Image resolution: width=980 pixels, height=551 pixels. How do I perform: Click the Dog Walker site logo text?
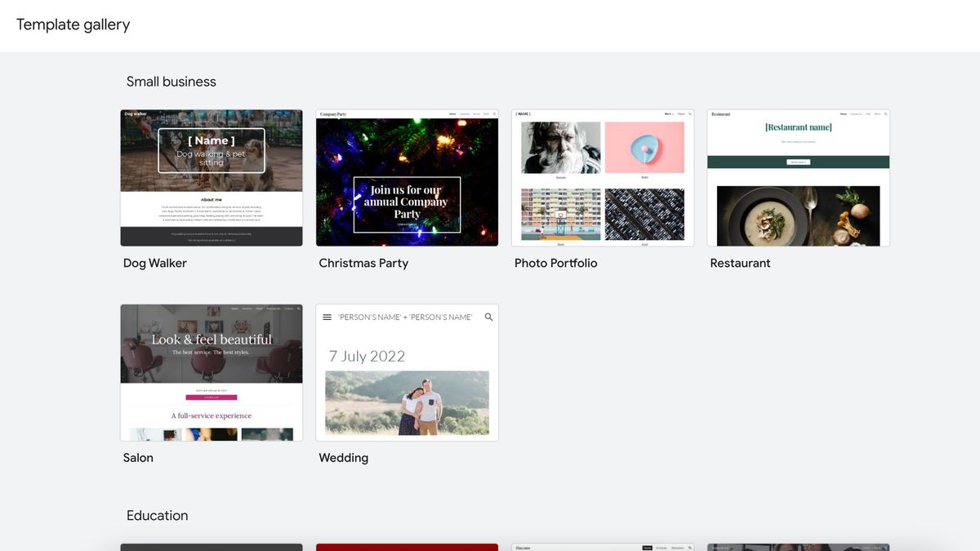coord(135,115)
